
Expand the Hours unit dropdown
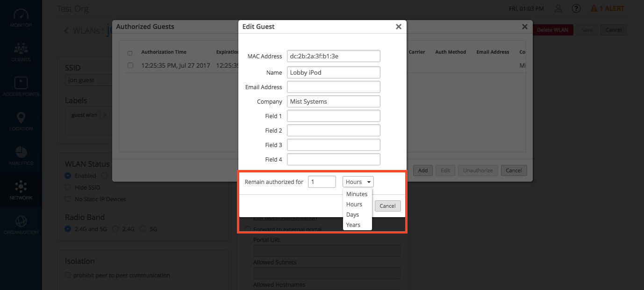[358, 182]
